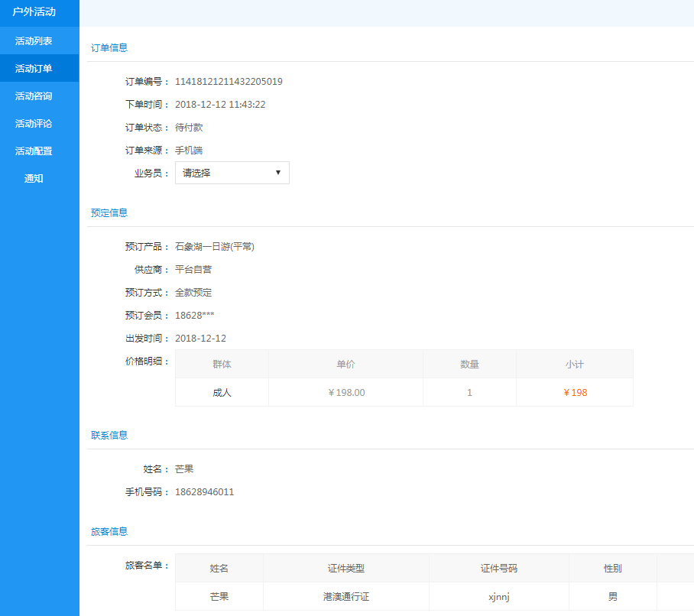Click the 证件类型 column header
Viewport: 694px width, 616px height.
pyautogui.click(x=345, y=569)
